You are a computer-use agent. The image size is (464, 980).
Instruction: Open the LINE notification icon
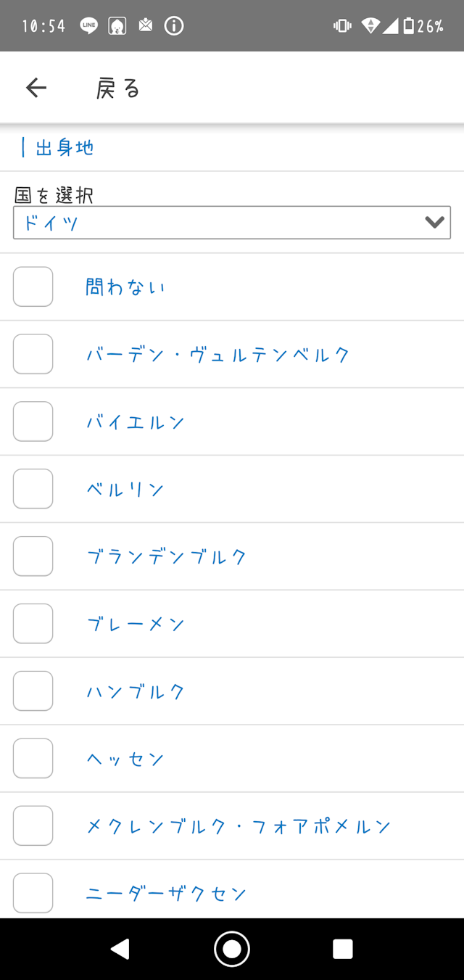tap(89, 26)
